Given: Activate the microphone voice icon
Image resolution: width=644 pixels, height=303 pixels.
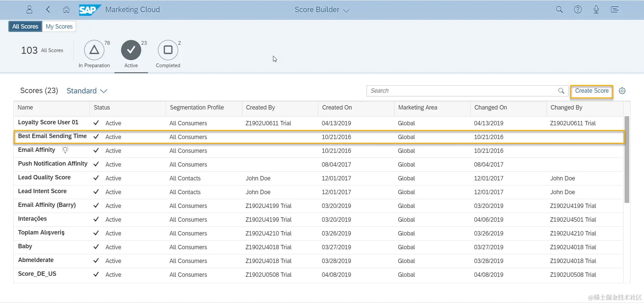Looking at the screenshot, I should pyautogui.click(x=596, y=9).
